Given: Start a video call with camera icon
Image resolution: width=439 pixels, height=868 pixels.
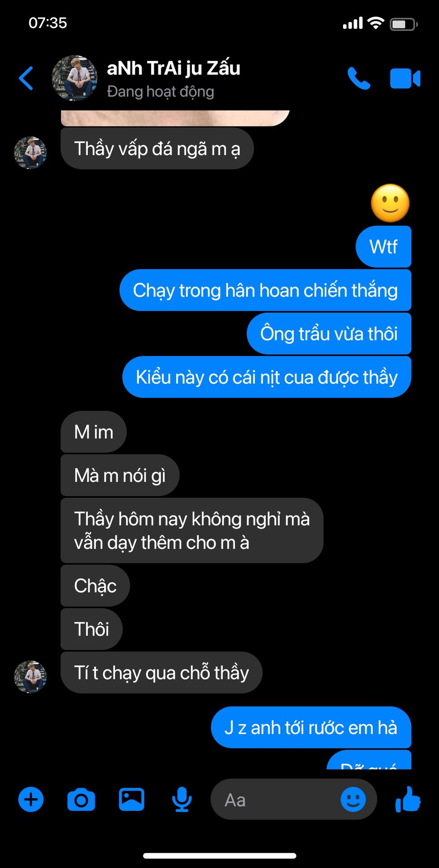Looking at the screenshot, I should [405, 78].
